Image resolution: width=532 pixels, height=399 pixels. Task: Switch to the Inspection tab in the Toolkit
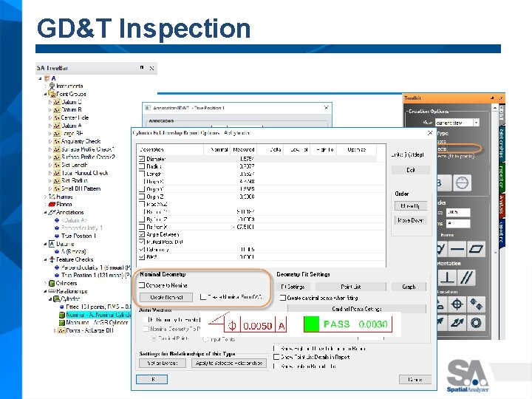coord(501,177)
